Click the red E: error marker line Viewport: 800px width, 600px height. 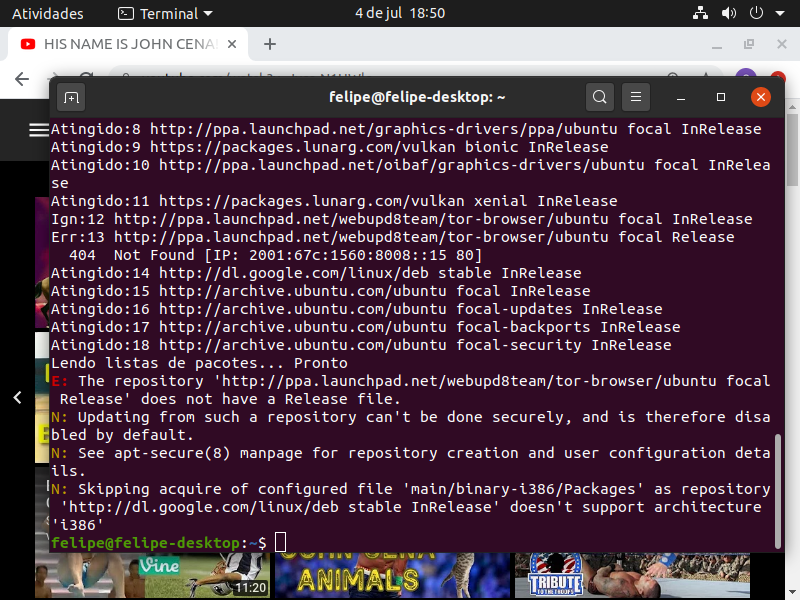point(411,390)
